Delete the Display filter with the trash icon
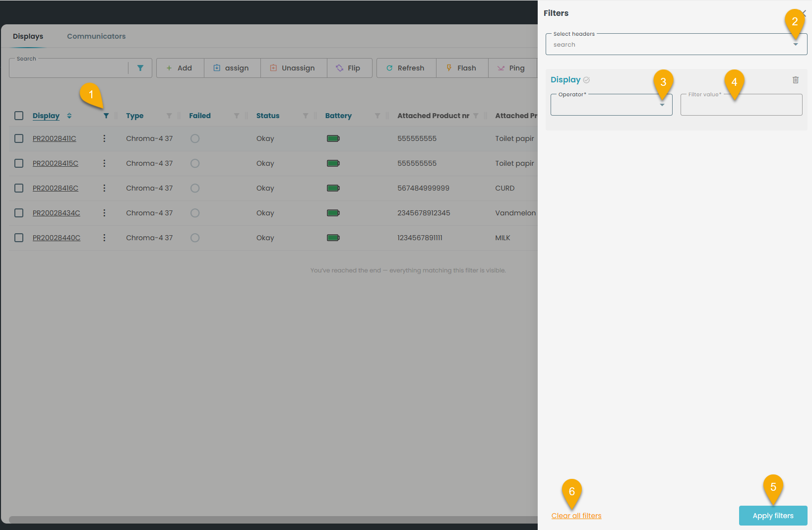 pyautogui.click(x=796, y=80)
